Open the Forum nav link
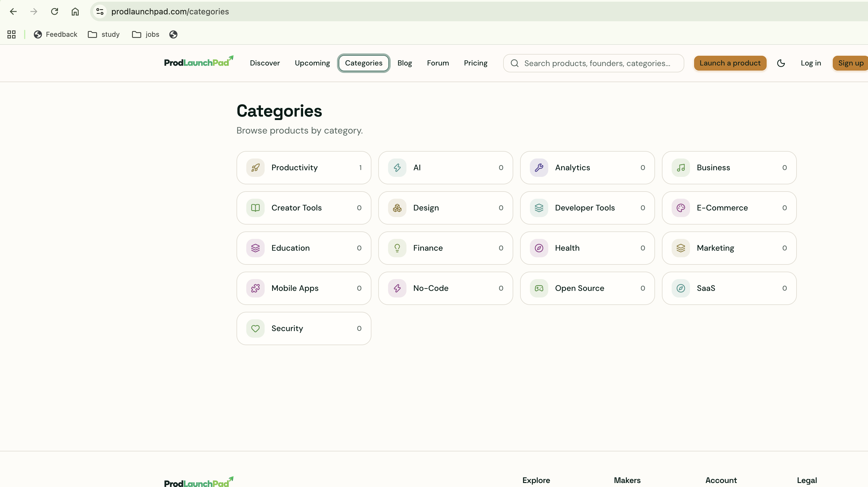The image size is (868, 487). click(x=438, y=63)
